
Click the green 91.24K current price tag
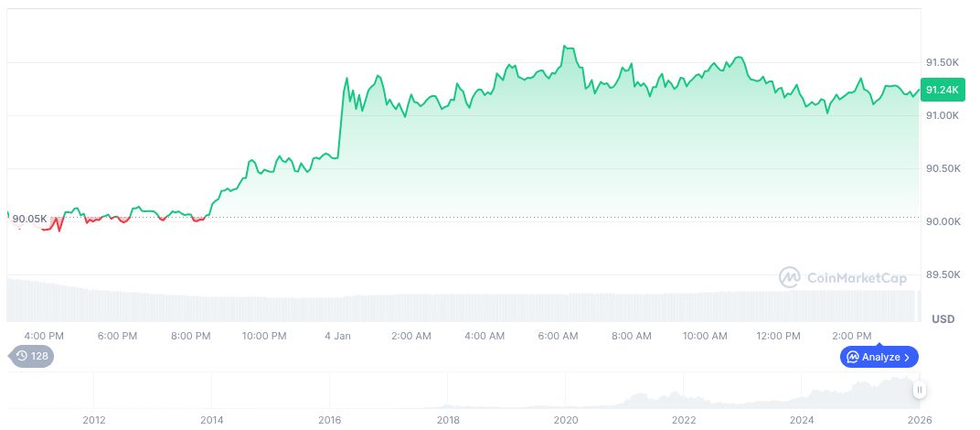point(942,90)
